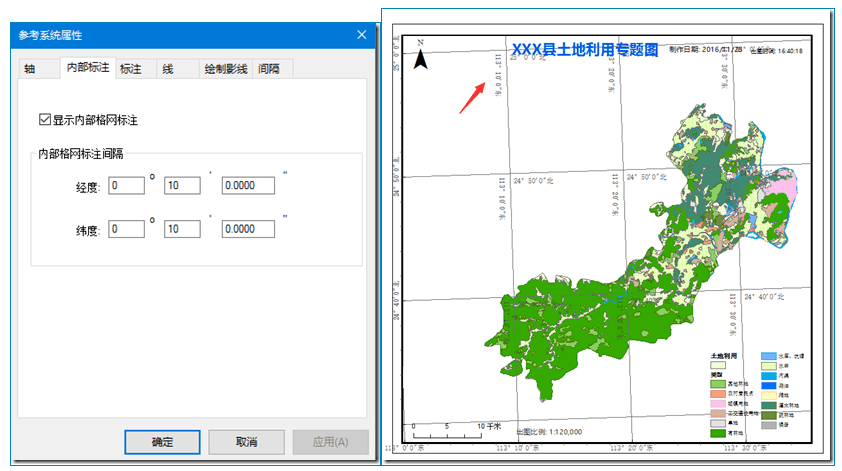This screenshot has width=842, height=471.
Task: Click the teal 灌木林地 legend swatch
Action: pyautogui.click(x=768, y=405)
